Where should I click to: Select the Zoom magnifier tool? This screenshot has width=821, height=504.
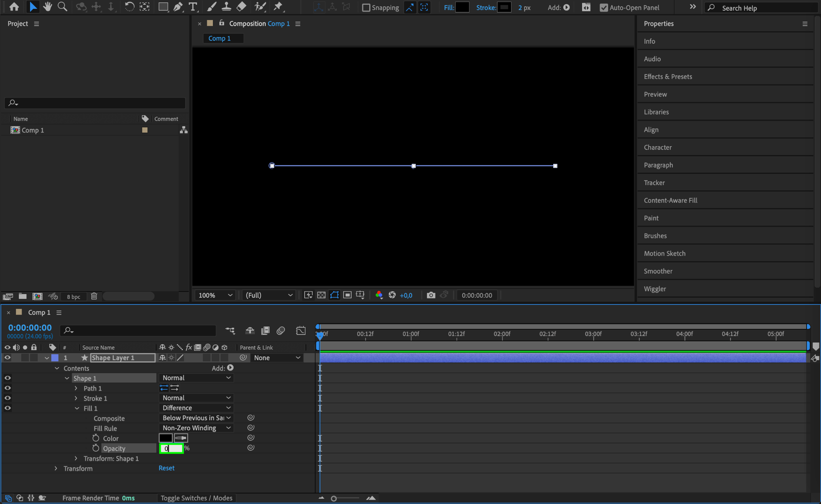pyautogui.click(x=62, y=7)
